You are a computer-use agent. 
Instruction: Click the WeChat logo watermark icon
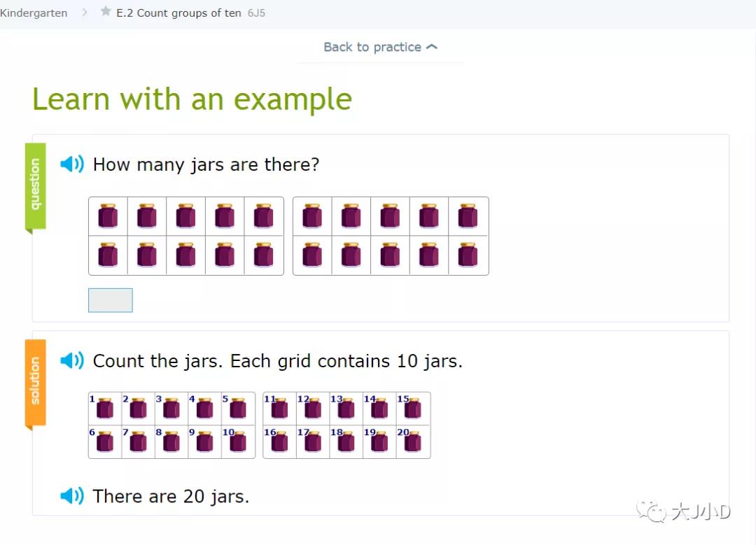click(x=656, y=512)
